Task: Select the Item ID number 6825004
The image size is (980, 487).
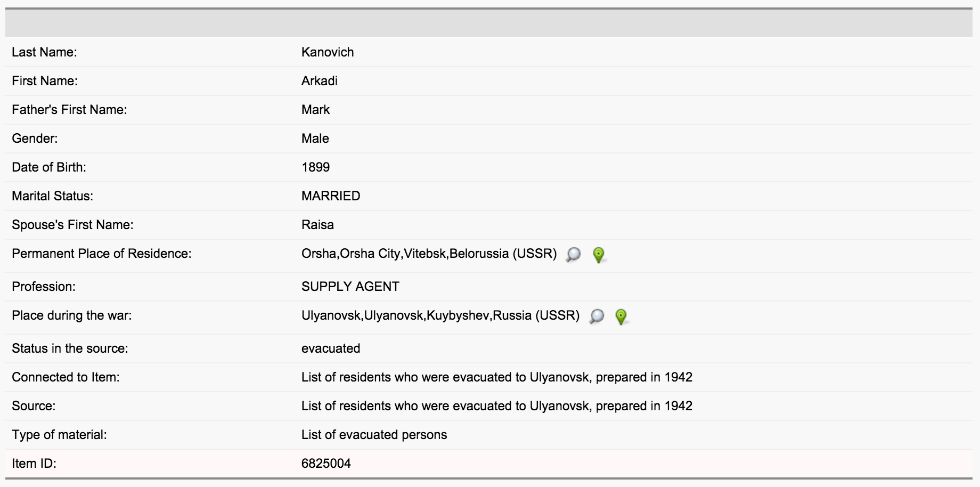Action: tap(326, 464)
